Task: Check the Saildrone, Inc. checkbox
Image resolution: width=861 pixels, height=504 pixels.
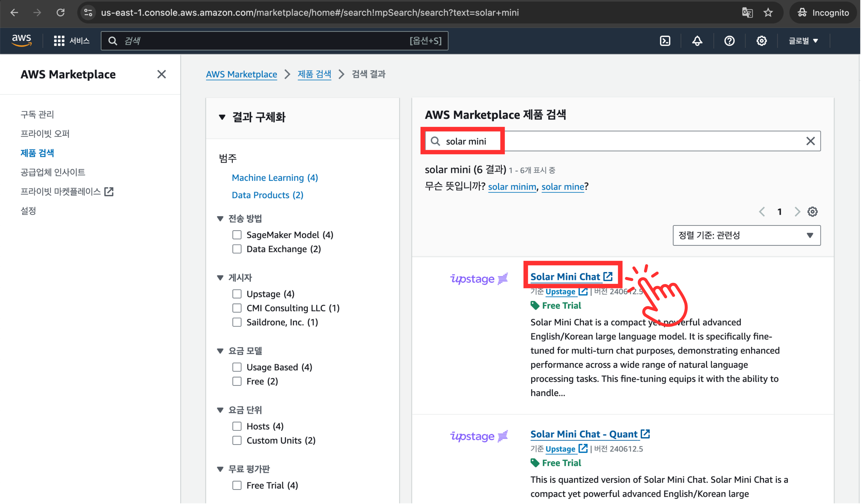Action: [x=237, y=322]
